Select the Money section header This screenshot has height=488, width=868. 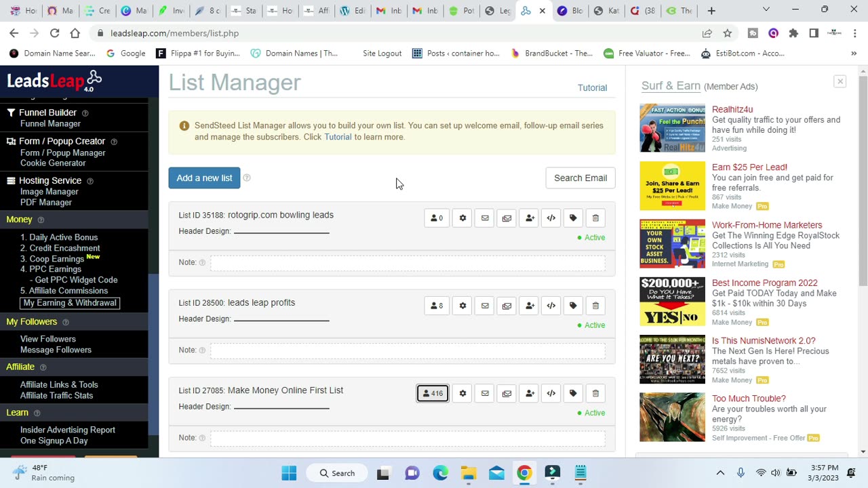pyautogui.click(x=19, y=220)
